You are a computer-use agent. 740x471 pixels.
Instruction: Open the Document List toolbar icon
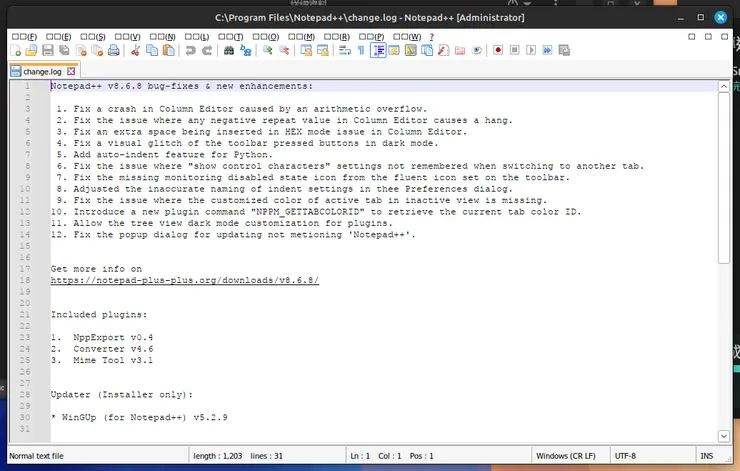pos(427,50)
